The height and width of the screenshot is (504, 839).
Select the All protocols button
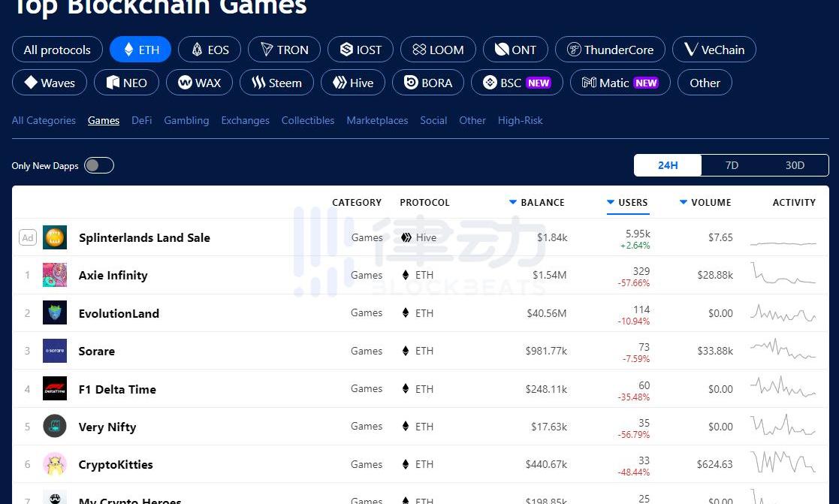click(57, 50)
